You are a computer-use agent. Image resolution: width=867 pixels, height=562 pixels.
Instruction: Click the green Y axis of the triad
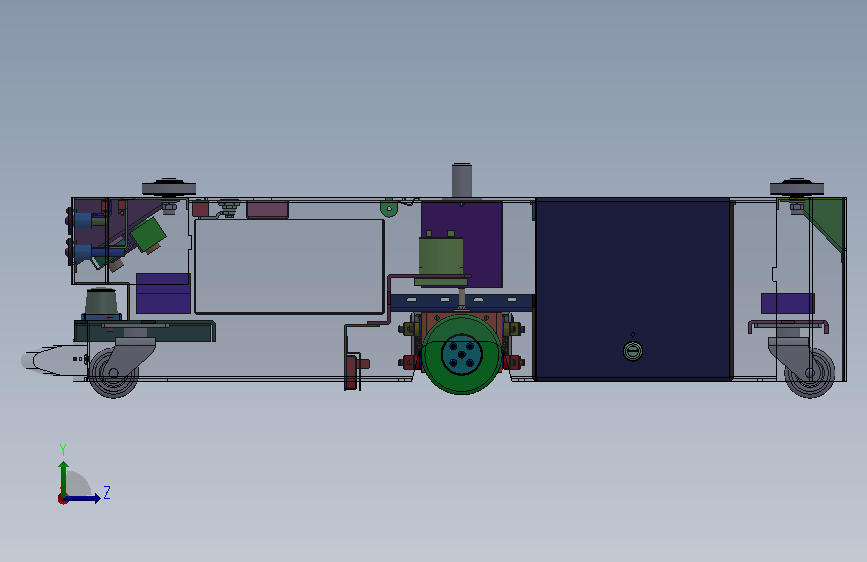click(x=64, y=478)
